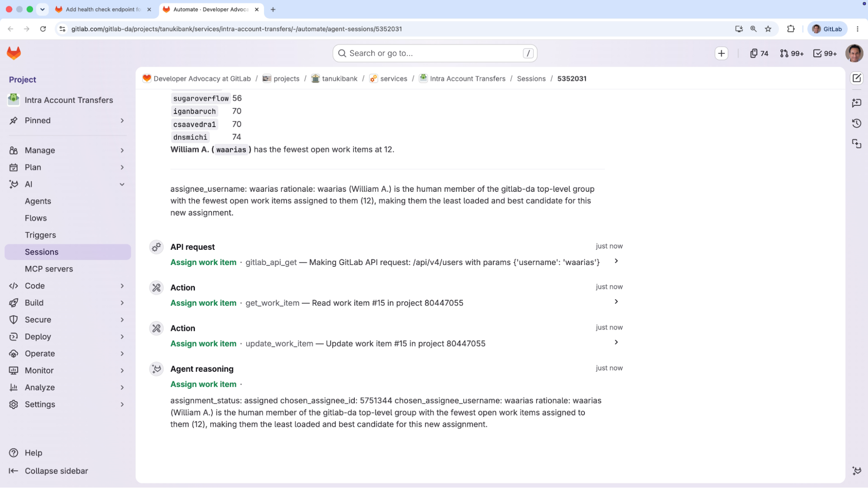
Task: Go to Sessions breadcrumb link
Action: tap(531, 79)
